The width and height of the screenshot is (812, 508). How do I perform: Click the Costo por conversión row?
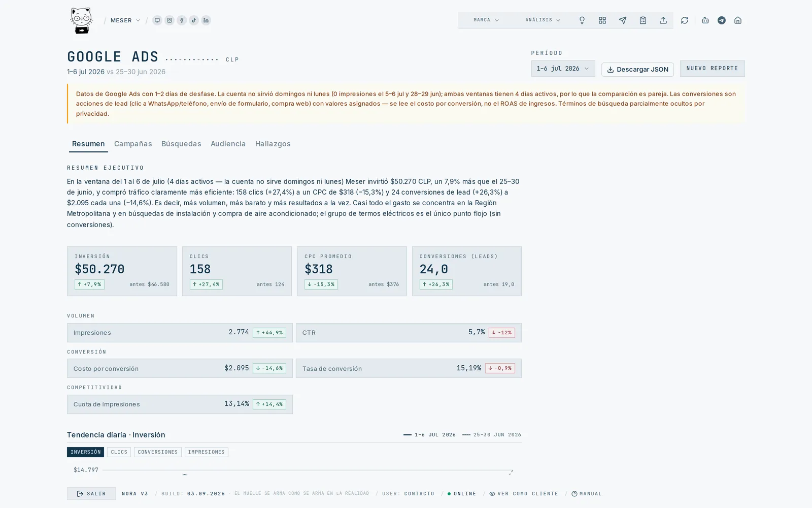click(x=180, y=368)
